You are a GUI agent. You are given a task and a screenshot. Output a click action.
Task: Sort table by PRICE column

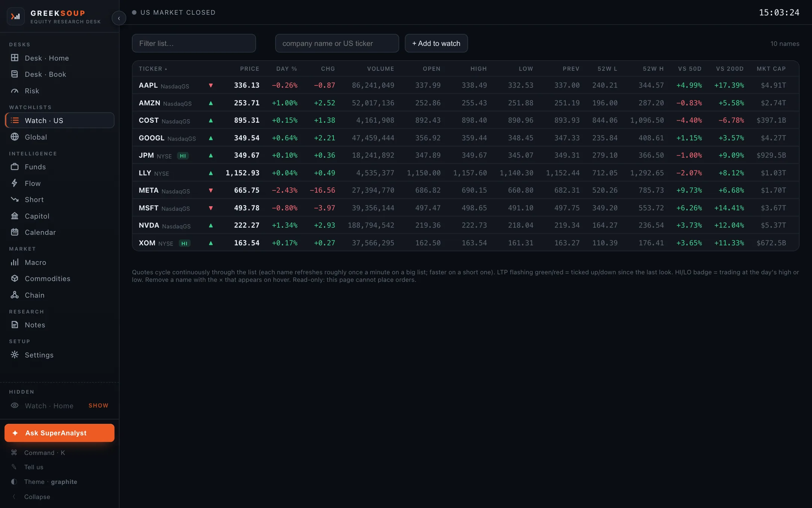tap(250, 68)
